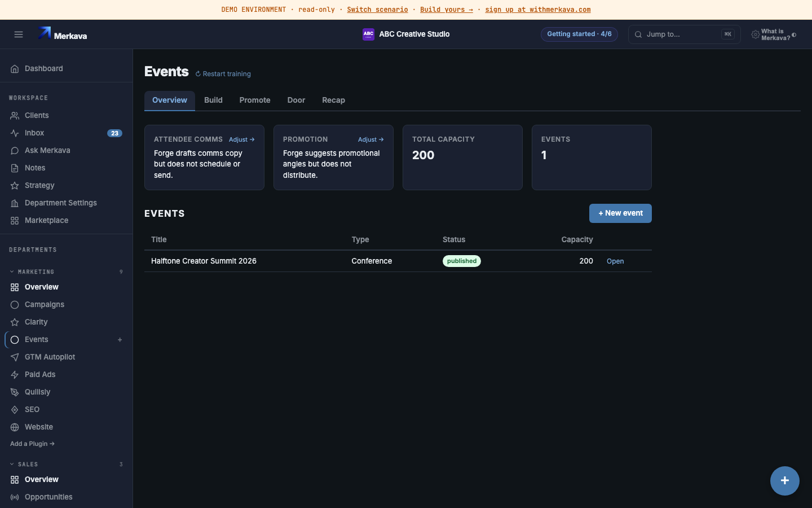Screen dimensions: 812x508
Task: Click the Paid Ads lightning icon
Action: (x=15, y=375)
